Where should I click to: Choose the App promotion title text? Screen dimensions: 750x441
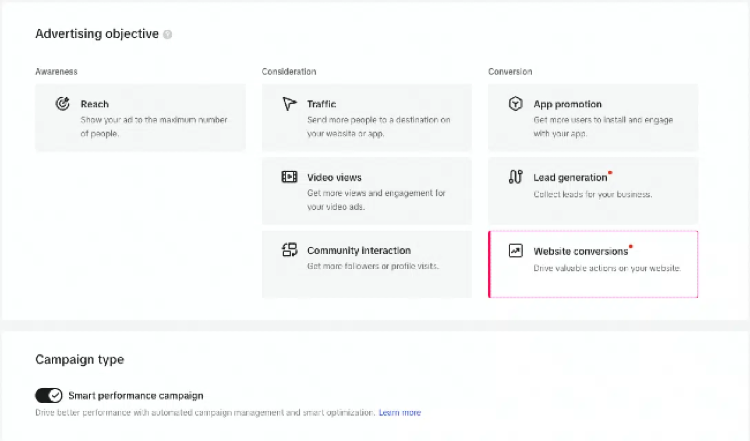tap(567, 104)
